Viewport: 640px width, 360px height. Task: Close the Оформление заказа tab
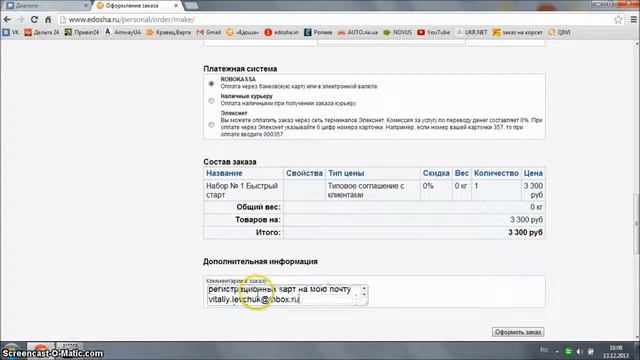click(x=176, y=5)
